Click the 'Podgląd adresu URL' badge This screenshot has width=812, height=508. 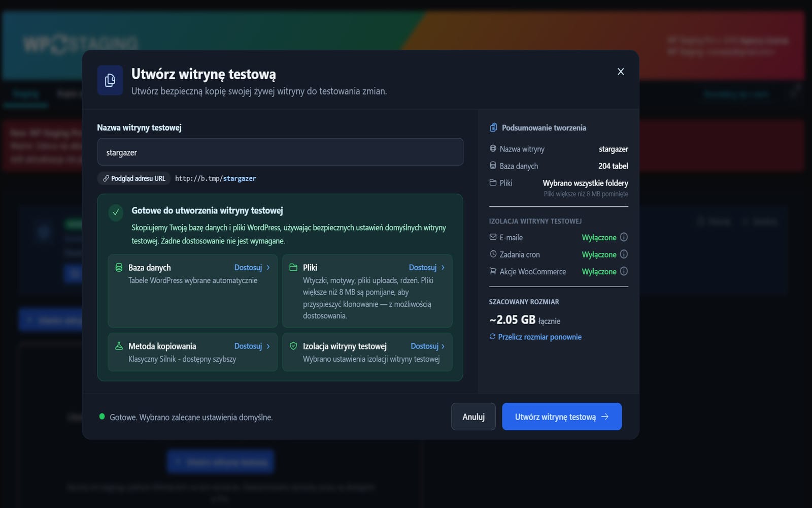(x=134, y=178)
